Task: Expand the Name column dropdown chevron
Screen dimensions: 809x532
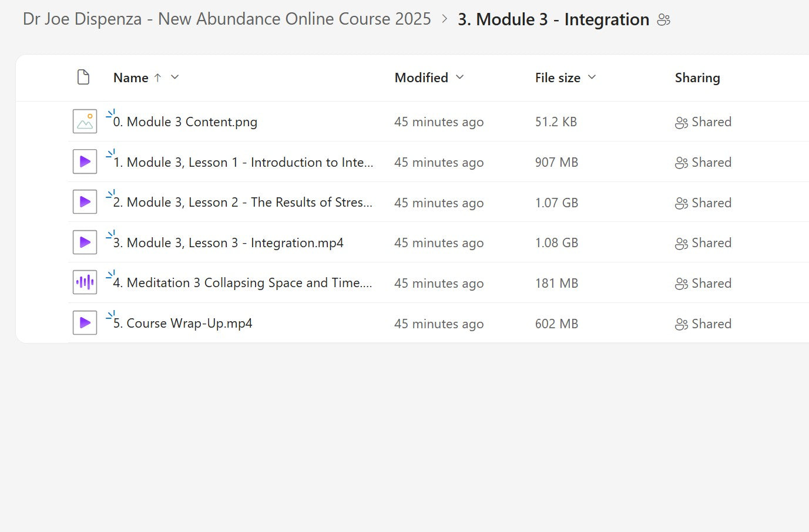Action: pos(174,78)
